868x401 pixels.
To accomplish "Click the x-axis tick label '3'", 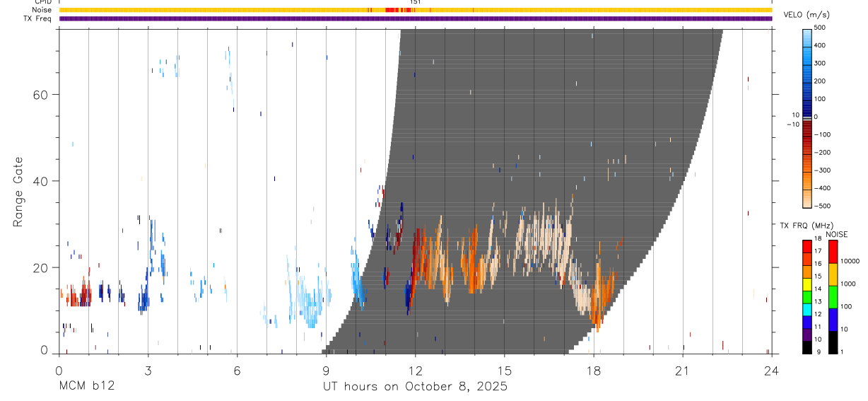I will (x=148, y=370).
